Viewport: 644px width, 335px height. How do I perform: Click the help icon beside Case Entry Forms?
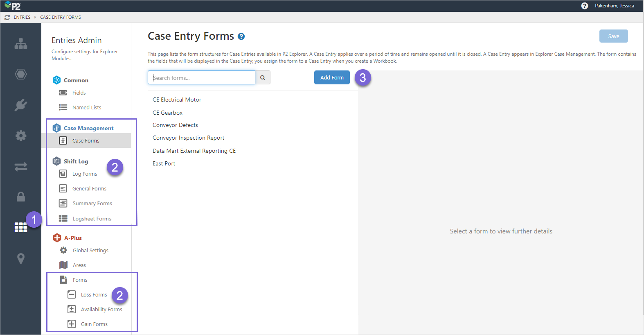click(241, 36)
